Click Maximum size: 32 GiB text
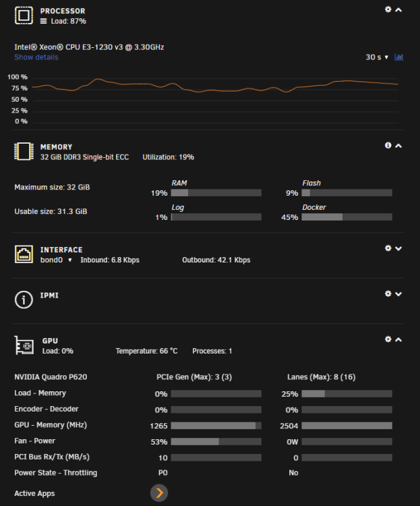The height and width of the screenshot is (506, 420). click(x=52, y=187)
